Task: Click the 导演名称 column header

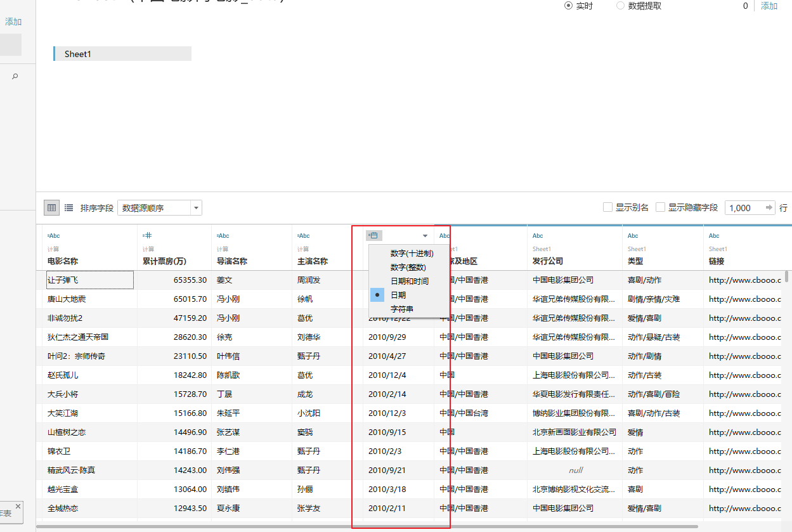Action: (232, 261)
